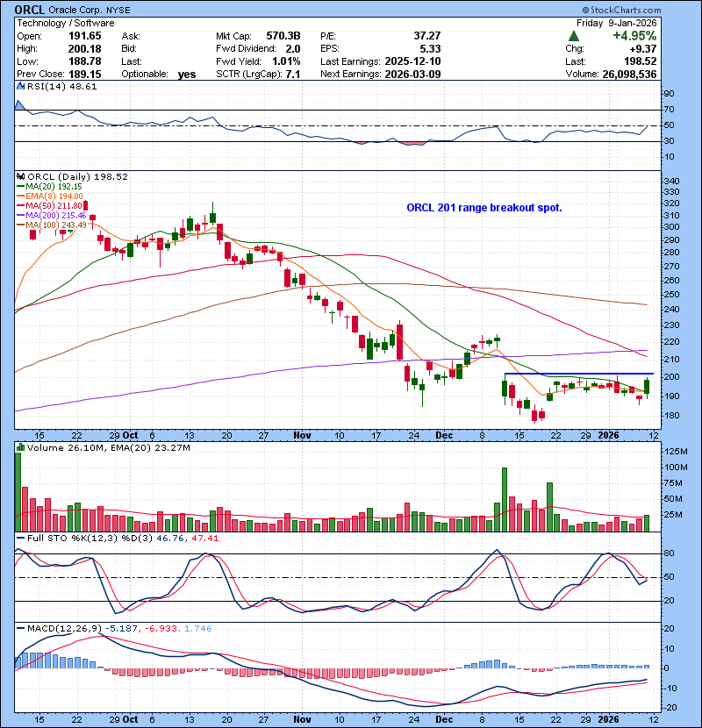Screen dimensions: 702x728
Task: Select the Technology / Software sector text
Action: click(x=66, y=23)
